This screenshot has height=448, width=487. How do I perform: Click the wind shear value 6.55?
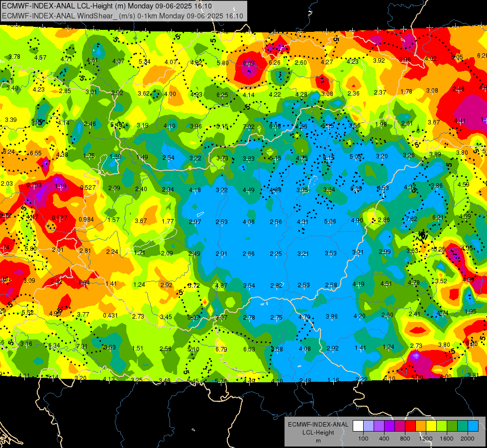point(36,153)
